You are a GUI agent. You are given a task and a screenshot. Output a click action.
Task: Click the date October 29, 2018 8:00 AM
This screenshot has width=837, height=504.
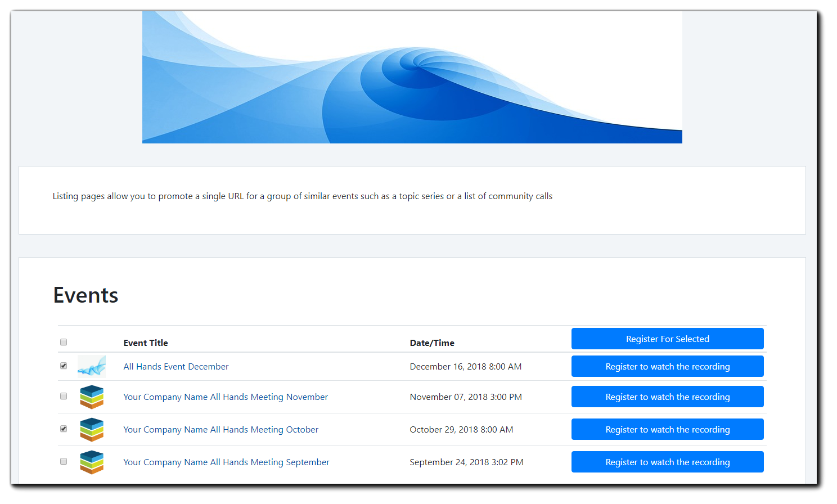tap(461, 430)
